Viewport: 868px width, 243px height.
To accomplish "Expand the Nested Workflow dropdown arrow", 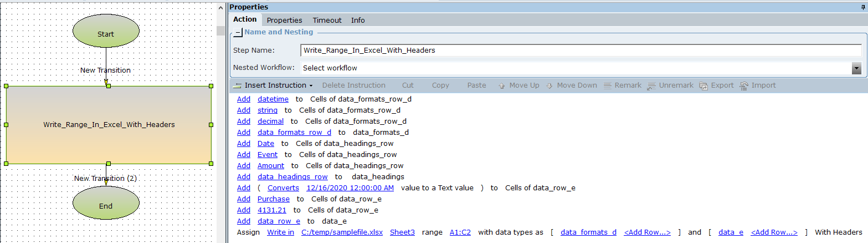I will 856,68.
